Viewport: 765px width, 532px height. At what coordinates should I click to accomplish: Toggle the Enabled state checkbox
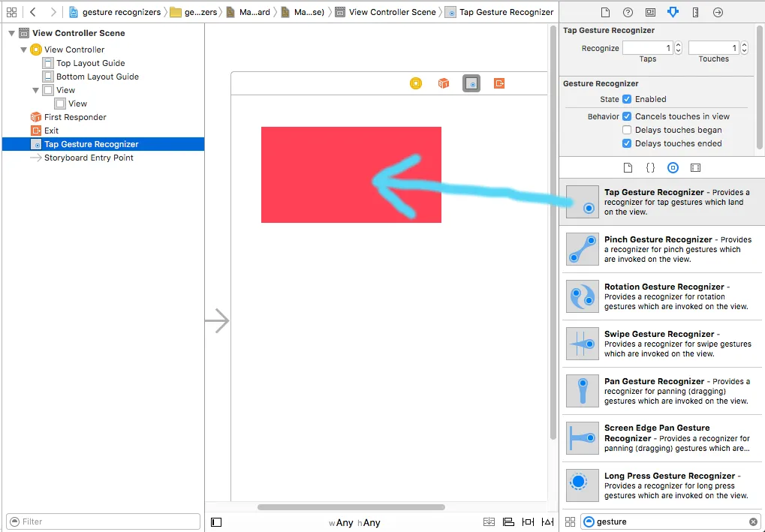627,99
